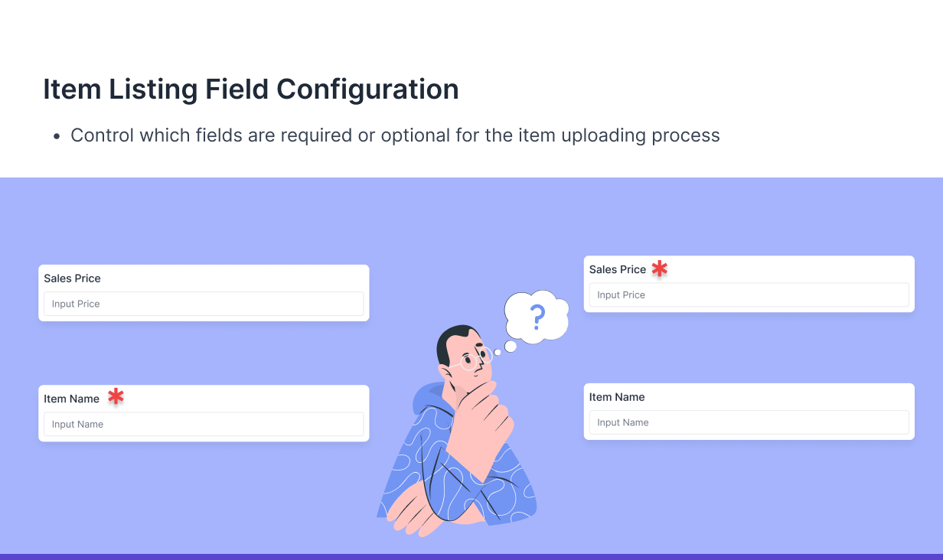Viewport: 943px width, 560px height.
Task: Focus the Input Name field without asterisk
Action: coord(749,422)
